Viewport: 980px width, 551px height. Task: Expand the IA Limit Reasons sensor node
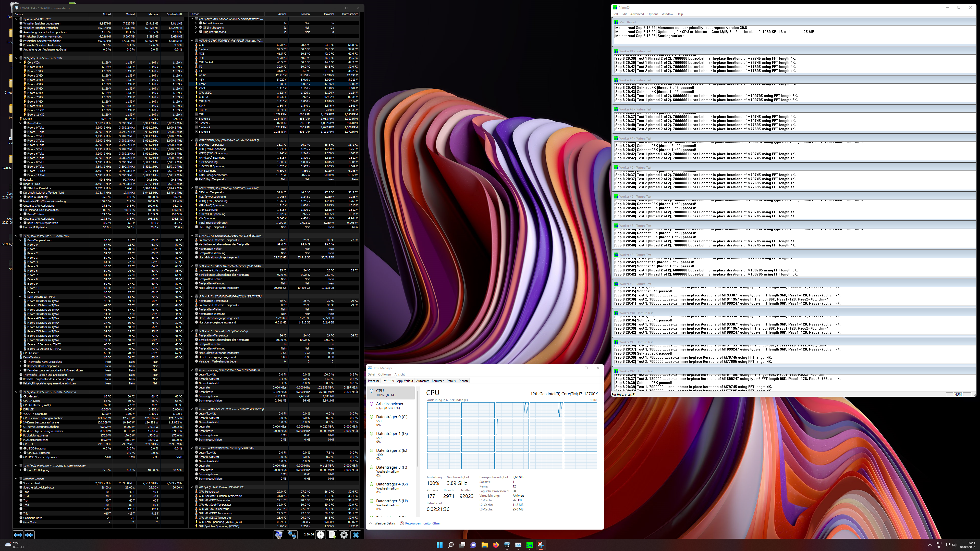pyautogui.click(x=196, y=23)
